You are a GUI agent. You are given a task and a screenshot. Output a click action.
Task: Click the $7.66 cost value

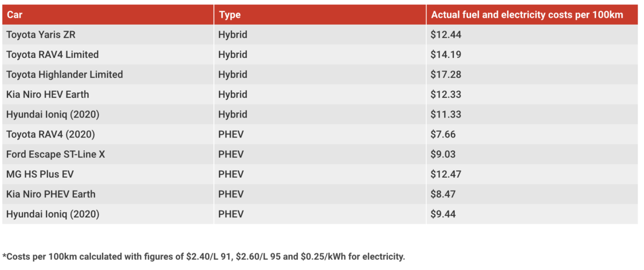click(x=443, y=134)
